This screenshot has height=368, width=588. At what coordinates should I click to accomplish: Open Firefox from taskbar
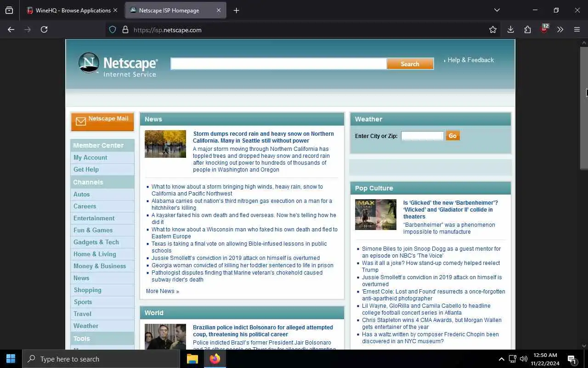[215, 359]
